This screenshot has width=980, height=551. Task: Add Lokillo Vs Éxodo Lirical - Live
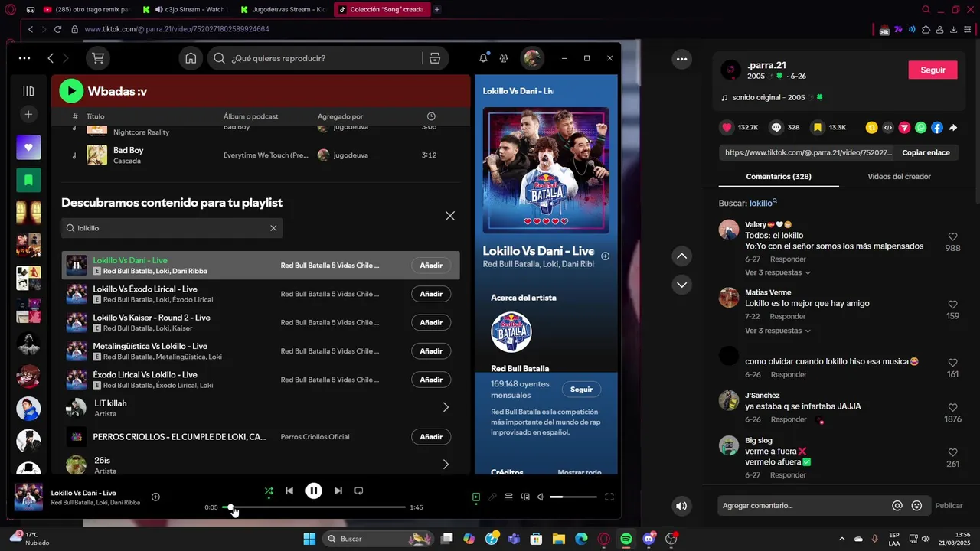pos(431,294)
